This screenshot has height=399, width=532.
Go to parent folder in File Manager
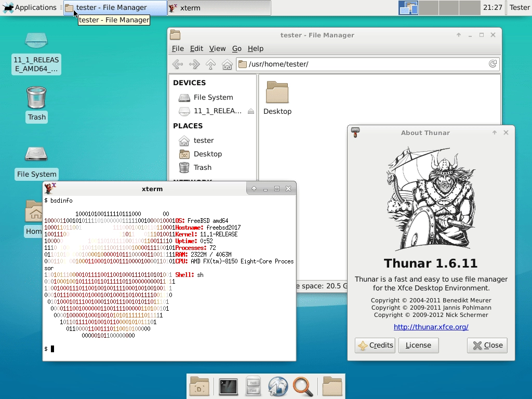coord(211,64)
